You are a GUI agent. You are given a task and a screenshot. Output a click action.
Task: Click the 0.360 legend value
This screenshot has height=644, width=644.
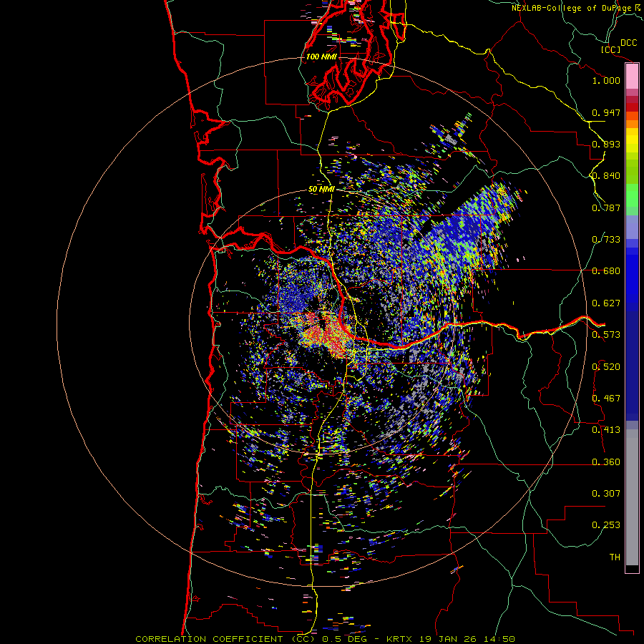(x=606, y=462)
